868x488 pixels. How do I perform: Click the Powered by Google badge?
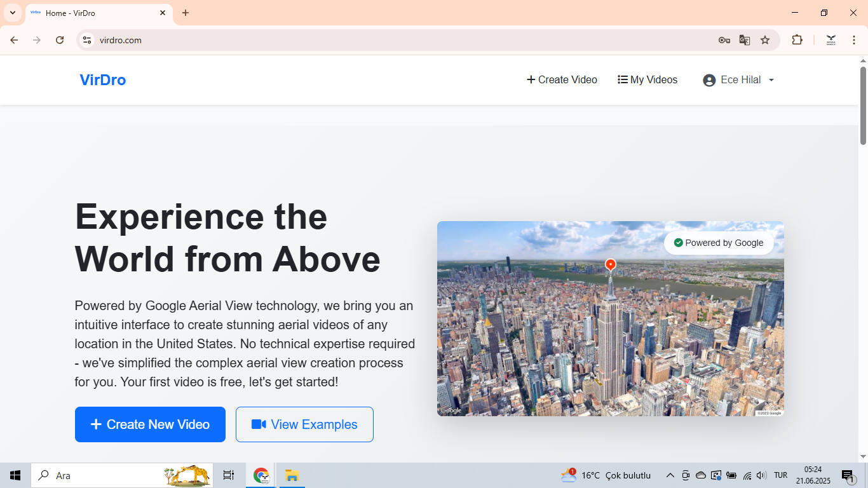click(719, 243)
